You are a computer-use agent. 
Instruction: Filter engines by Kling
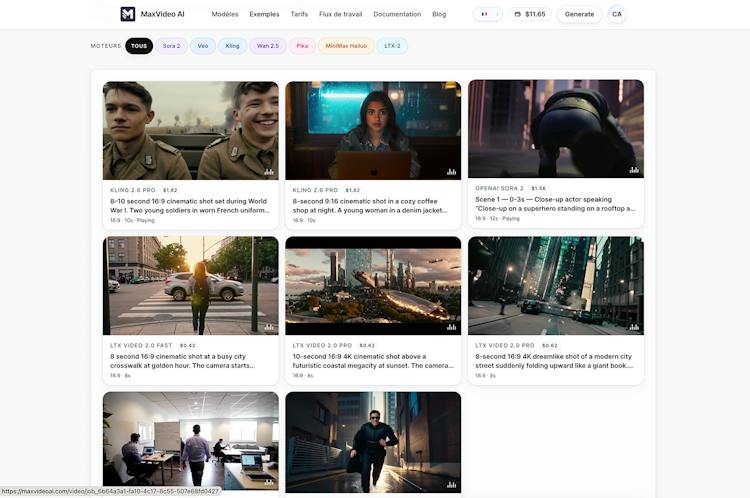tap(232, 46)
